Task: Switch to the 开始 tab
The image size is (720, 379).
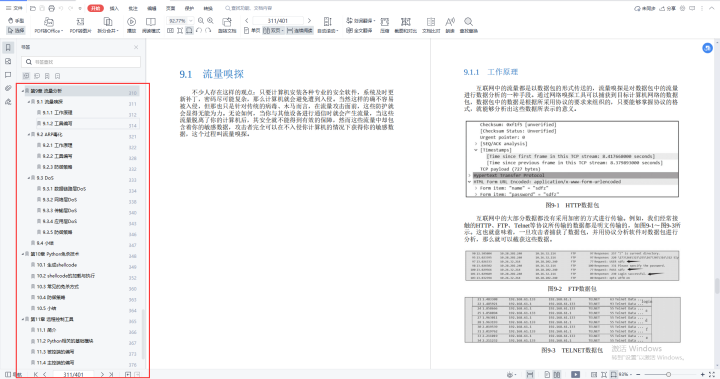Action: coord(96,8)
